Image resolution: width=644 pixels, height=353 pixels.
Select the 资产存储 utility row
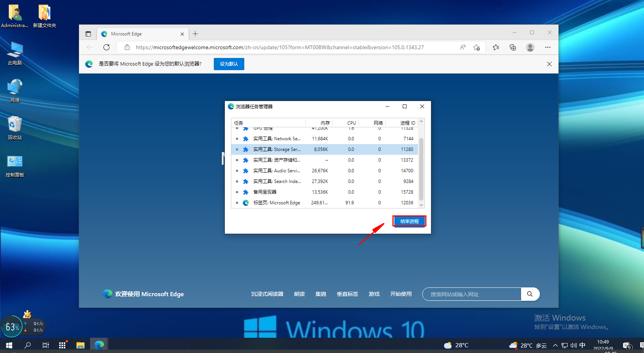click(x=325, y=160)
